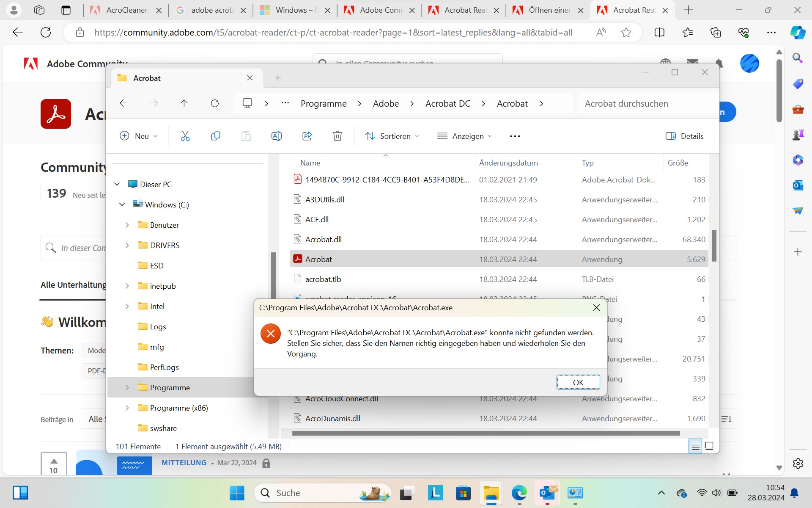
Task: Switch to large icons view in status bar
Action: [710, 446]
